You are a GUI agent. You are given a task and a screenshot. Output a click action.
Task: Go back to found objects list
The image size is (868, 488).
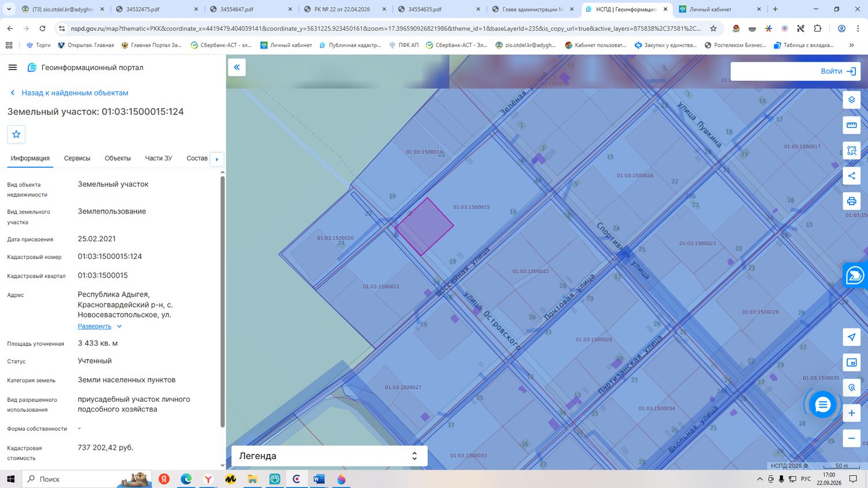(x=69, y=93)
